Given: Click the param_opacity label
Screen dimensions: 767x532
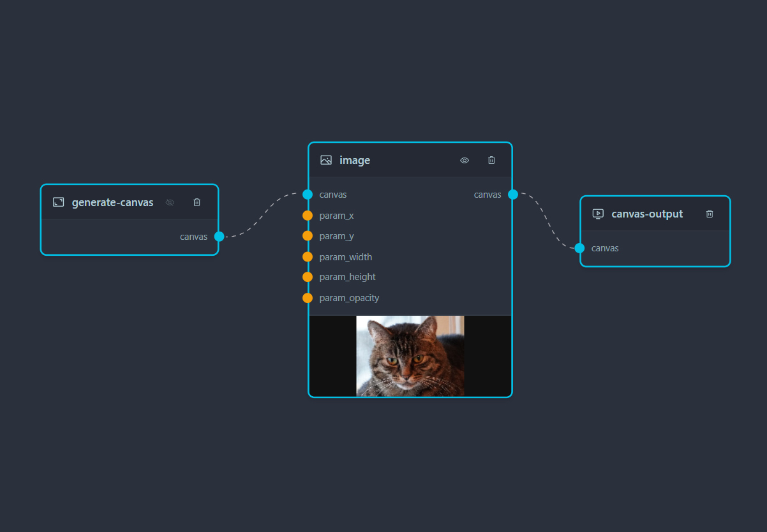Looking at the screenshot, I should 350,298.
